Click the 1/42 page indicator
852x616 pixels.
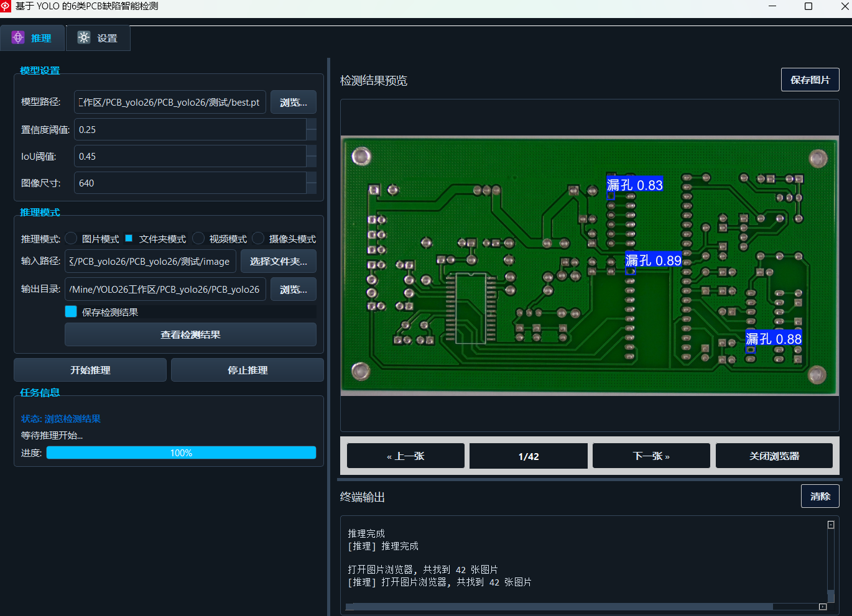point(529,456)
